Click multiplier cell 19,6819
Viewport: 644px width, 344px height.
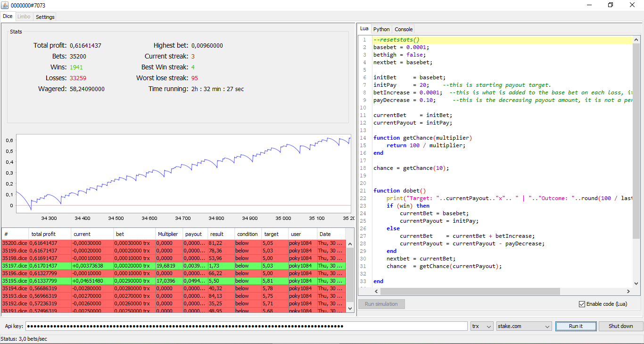coord(169,266)
